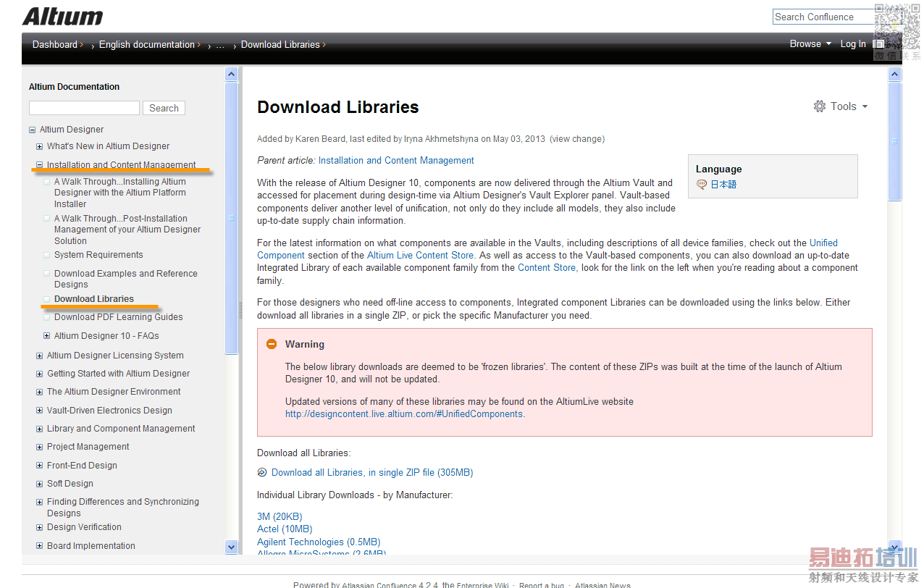Click the Altium Designer tree label

(72, 130)
